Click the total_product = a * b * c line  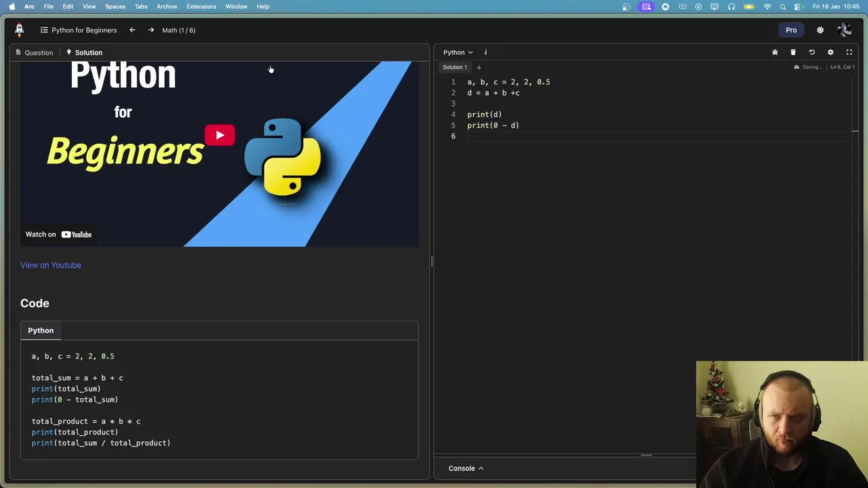point(86,422)
